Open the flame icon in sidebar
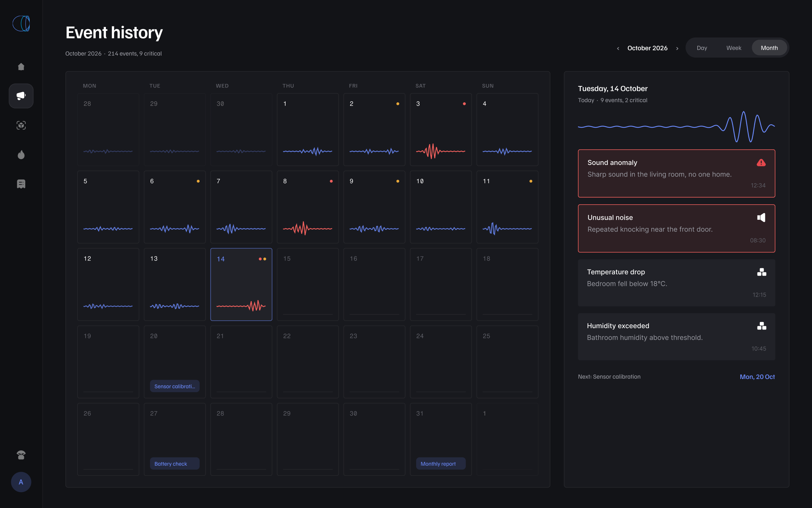The height and width of the screenshot is (508, 812). tap(21, 155)
